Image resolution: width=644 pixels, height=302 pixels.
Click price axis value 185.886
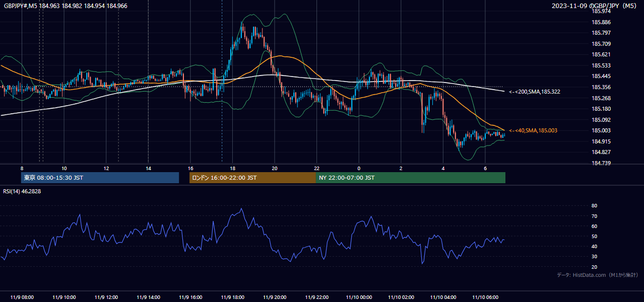[x=601, y=22]
